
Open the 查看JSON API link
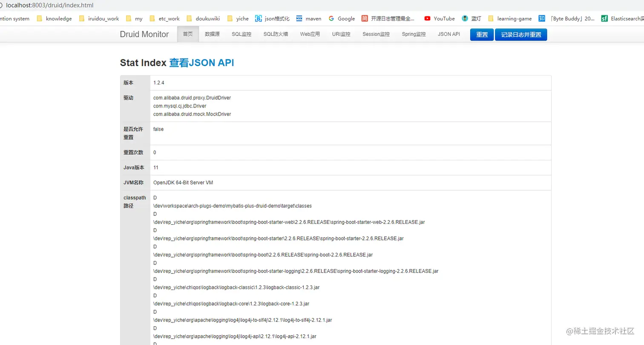pos(201,63)
